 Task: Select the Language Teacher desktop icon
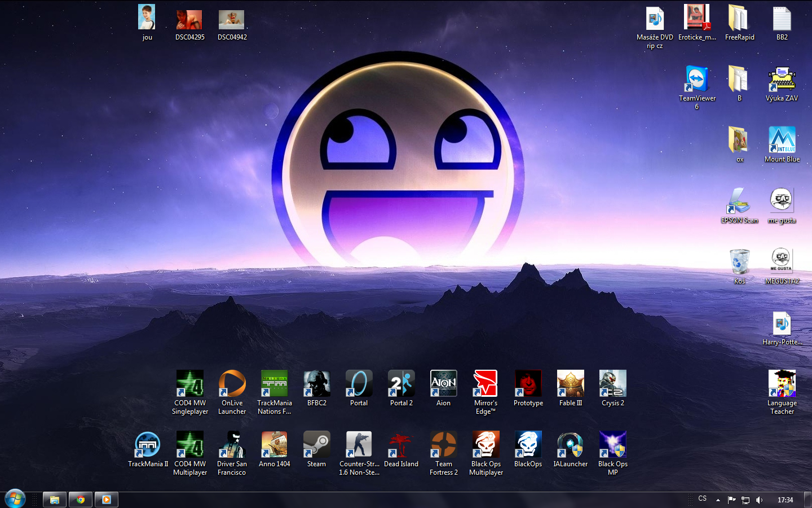coord(782,392)
